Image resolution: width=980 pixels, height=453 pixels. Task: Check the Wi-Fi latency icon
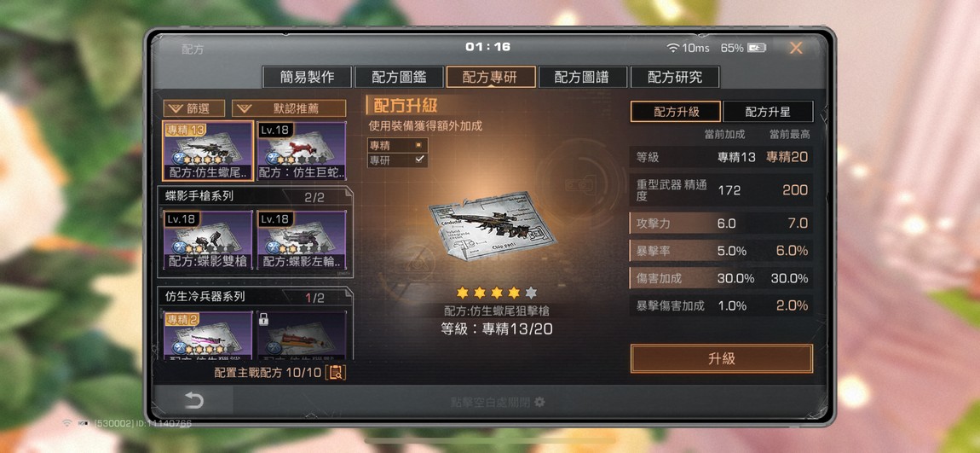coord(672,48)
